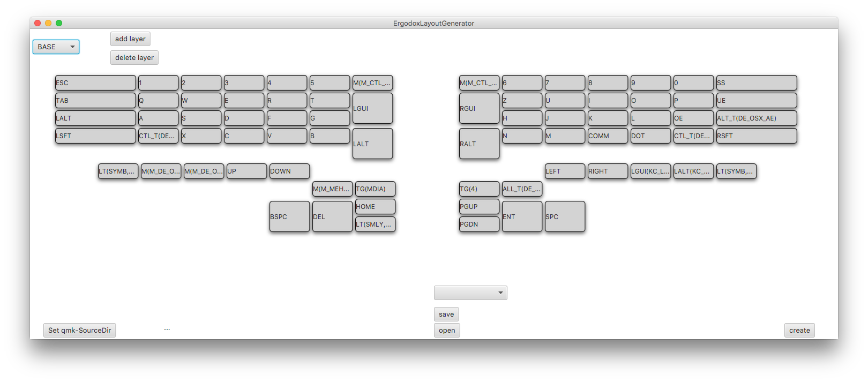
Task: Expand the empty dropdown above save
Action: [x=470, y=293]
